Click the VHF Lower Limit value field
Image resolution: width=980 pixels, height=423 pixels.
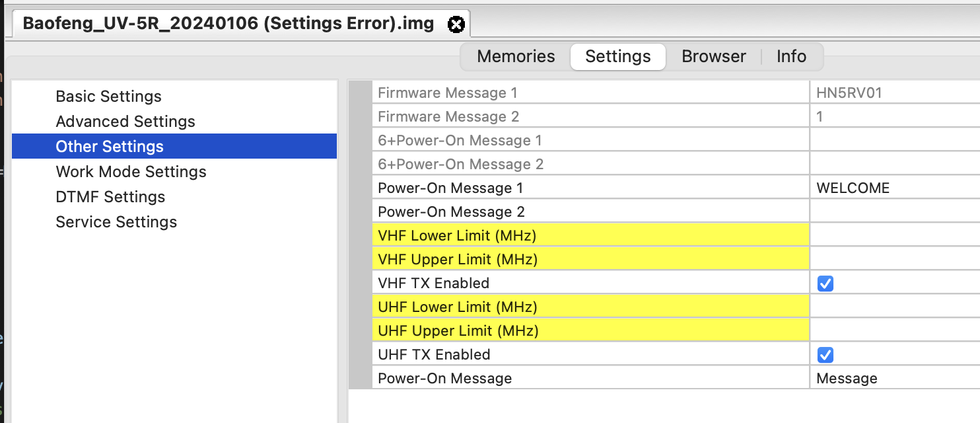coord(895,235)
